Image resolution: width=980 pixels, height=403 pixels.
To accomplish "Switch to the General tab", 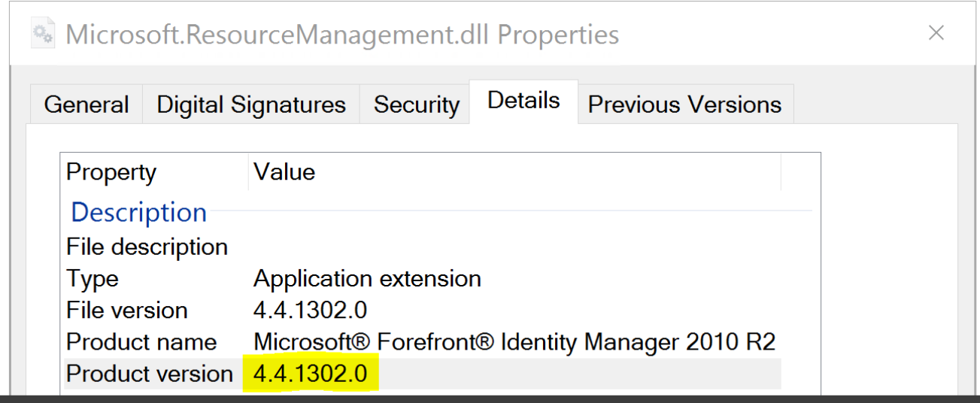I will point(86,105).
